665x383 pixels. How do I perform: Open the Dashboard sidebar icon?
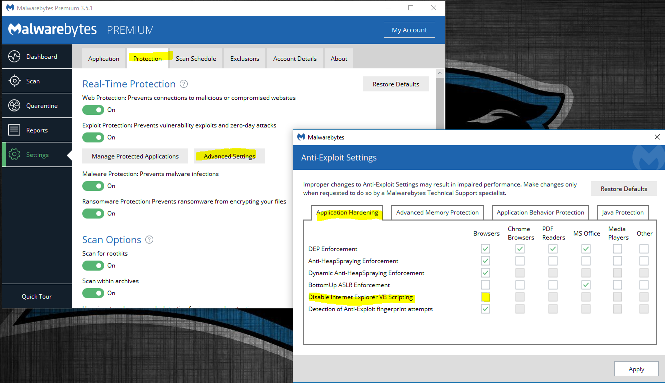point(14,56)
